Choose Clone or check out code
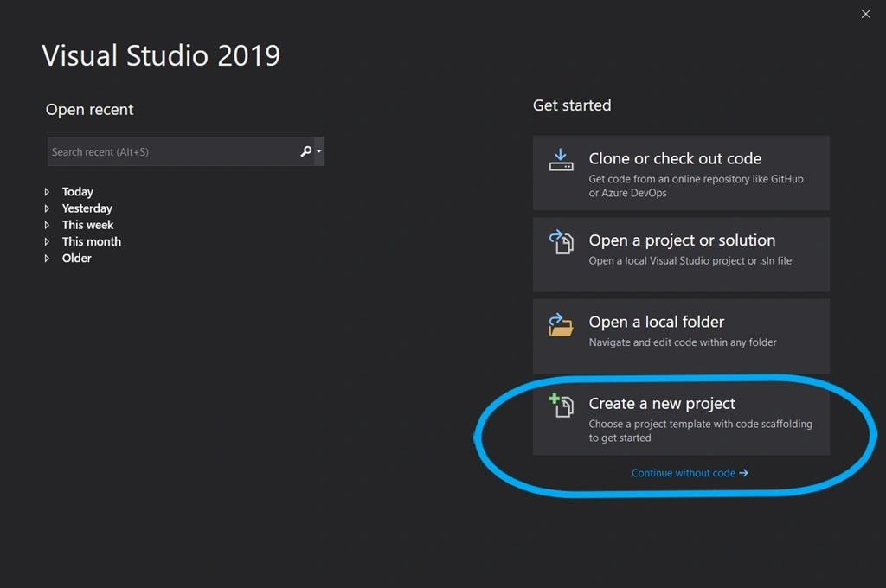The image size is (886, 588). point(681,173)
